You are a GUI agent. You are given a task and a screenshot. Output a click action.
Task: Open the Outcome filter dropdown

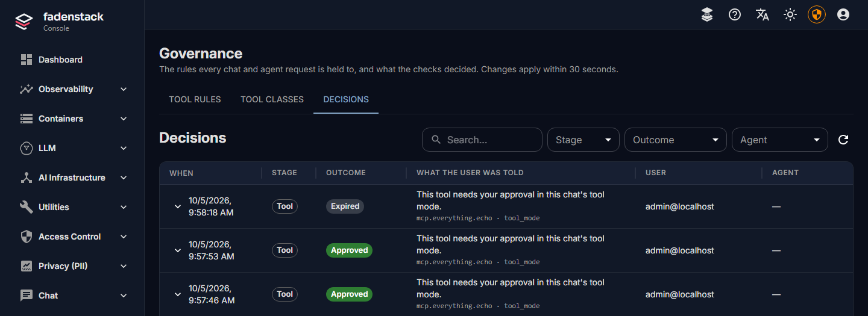[x=676, y=140]
